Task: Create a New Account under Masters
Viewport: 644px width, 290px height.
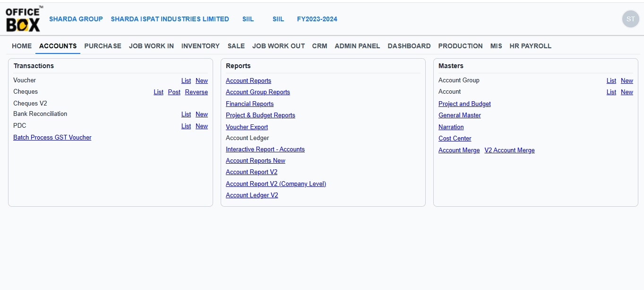Action: (627, 92)
